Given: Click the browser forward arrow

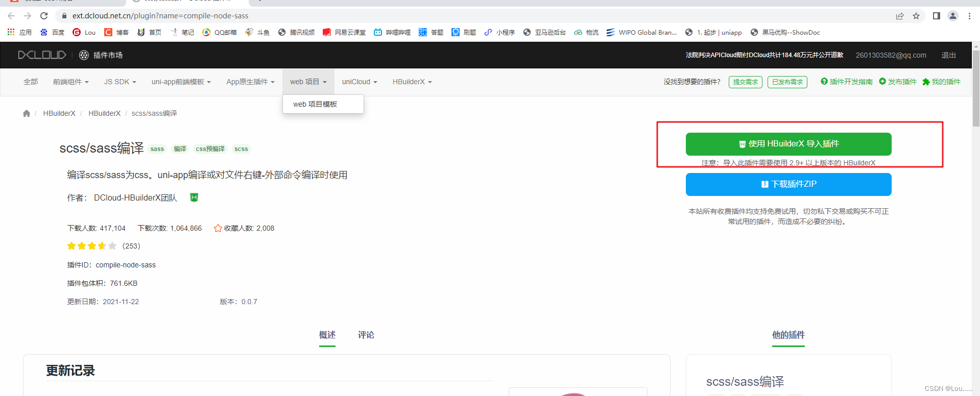Looking at the screenshot, I should point(28,16).
